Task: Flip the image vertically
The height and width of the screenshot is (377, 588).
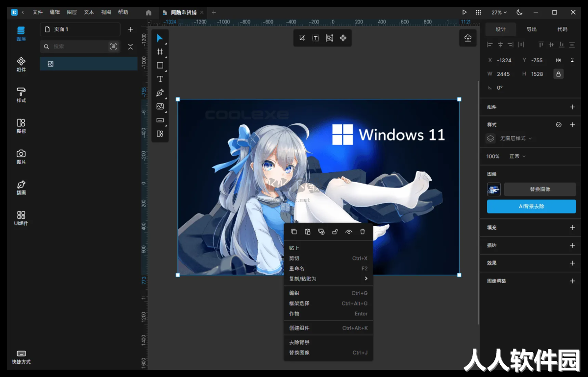Action: point(572,60)
